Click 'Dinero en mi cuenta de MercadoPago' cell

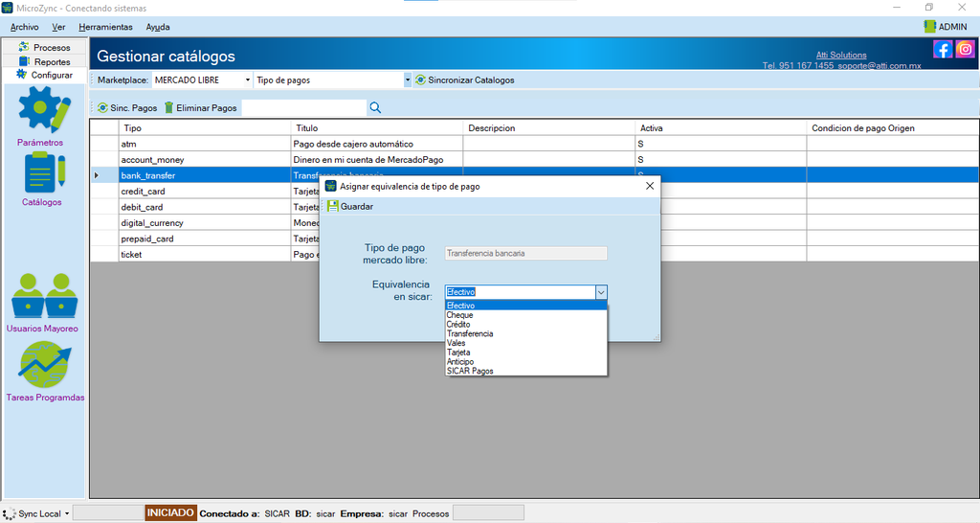point(377,160)
